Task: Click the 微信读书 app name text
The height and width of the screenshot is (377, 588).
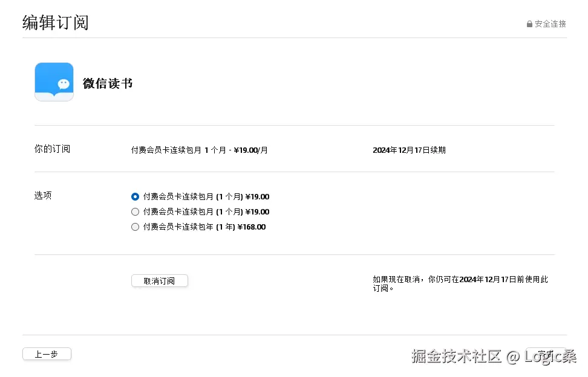Action: pyautogui.click(x=107, y=83)
